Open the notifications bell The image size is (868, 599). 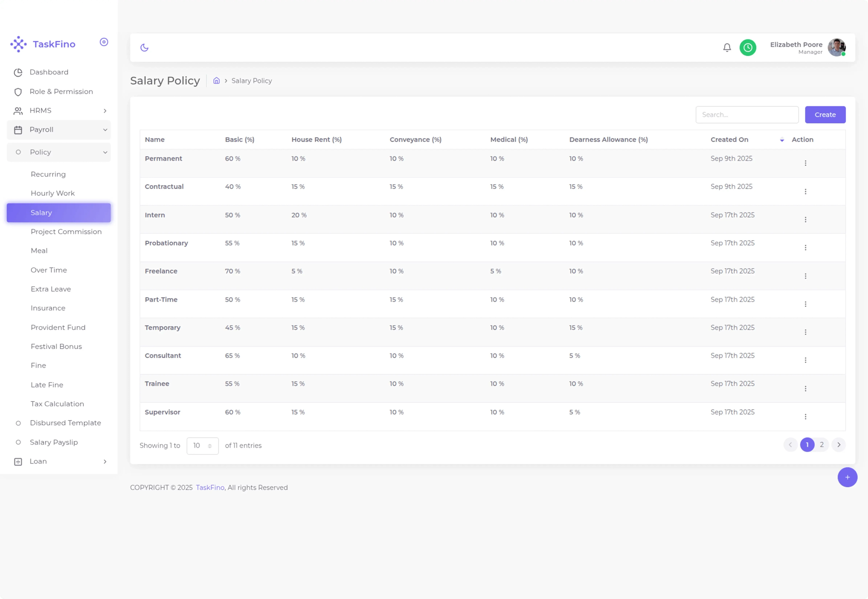tap(727, 48)
